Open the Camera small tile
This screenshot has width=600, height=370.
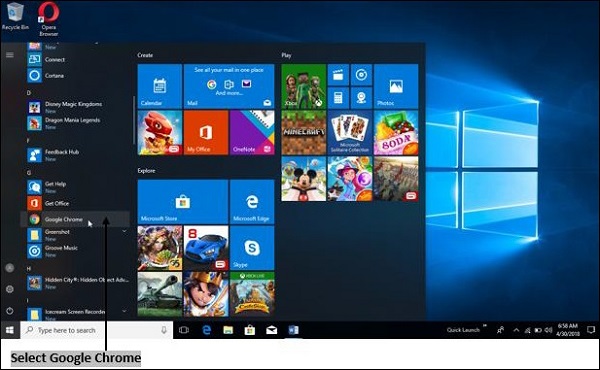click(361, 98)
